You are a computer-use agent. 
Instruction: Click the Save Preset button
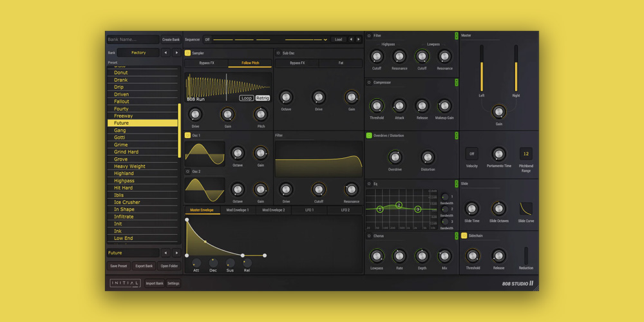118,266
